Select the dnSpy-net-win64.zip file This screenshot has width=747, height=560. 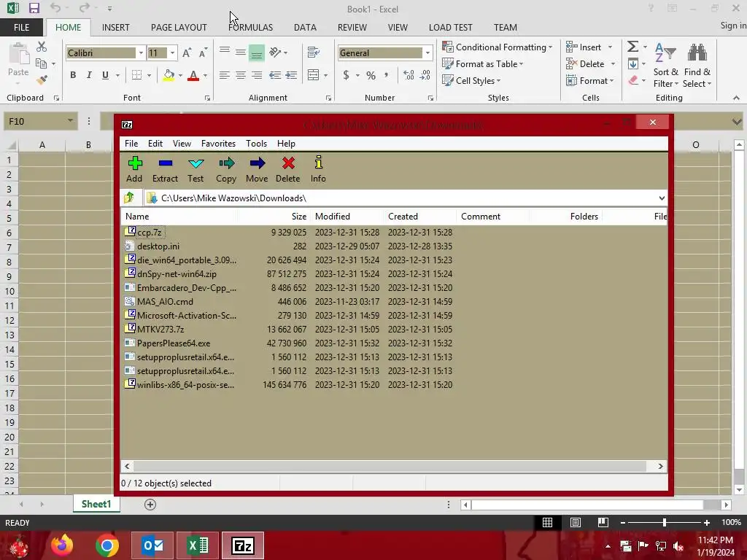click(x=177, y=274)
